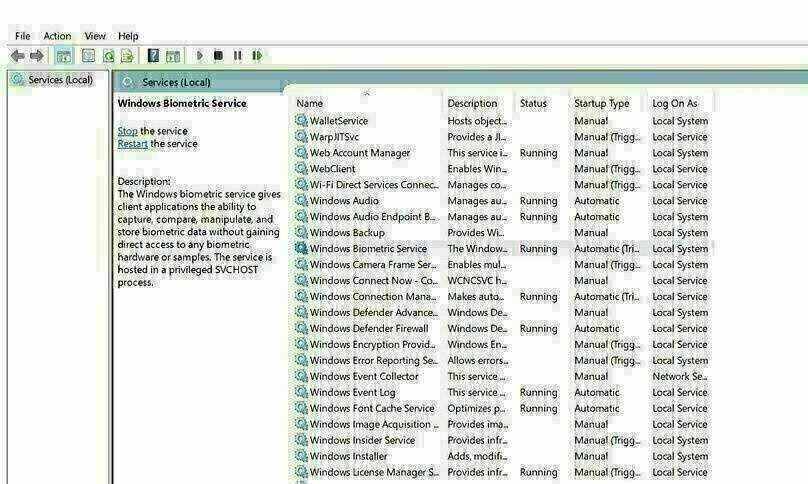Viewport: 808px width, 484px height.
Task: Click the Network Se... log-on cell
Action: pyautogui.click(x=680, y=376)
